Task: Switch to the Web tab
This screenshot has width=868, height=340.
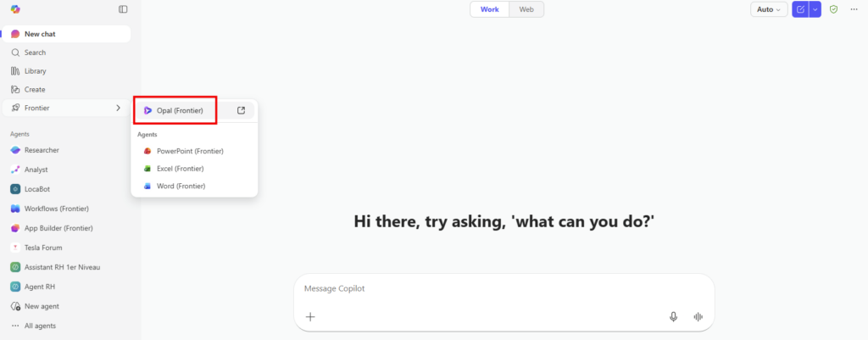Action: pyautogui.click(x=526, y=9)
